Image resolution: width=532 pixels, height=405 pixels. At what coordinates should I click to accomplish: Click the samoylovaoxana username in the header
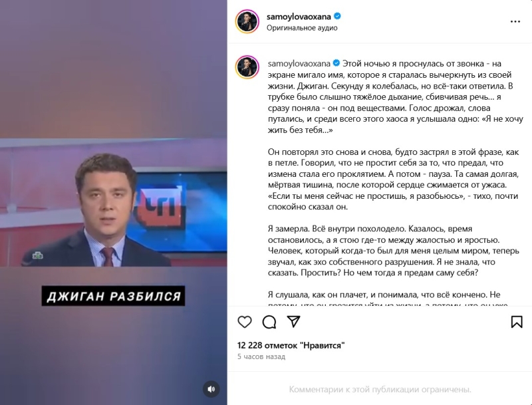tap(299, 16)
